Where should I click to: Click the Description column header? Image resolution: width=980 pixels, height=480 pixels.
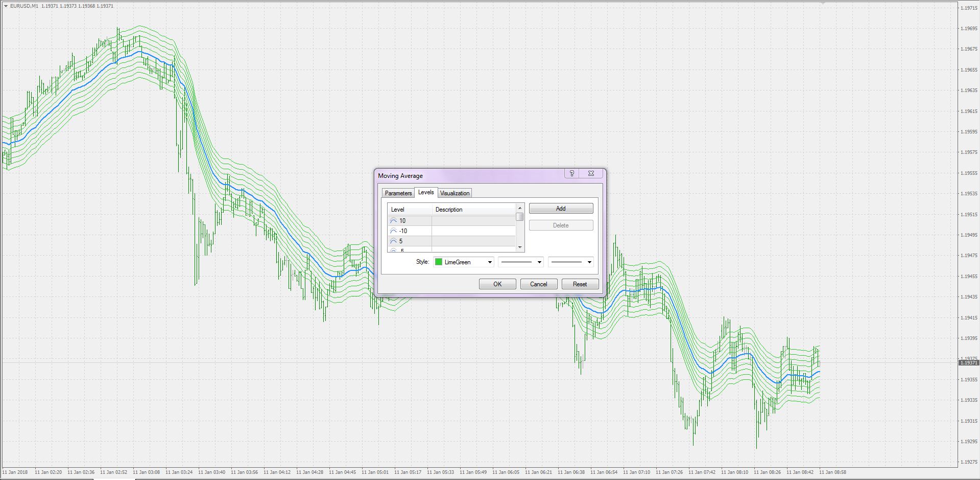449,210
